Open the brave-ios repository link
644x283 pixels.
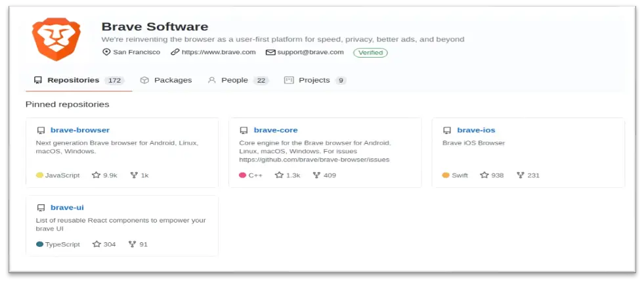click(x=476, y=130)
